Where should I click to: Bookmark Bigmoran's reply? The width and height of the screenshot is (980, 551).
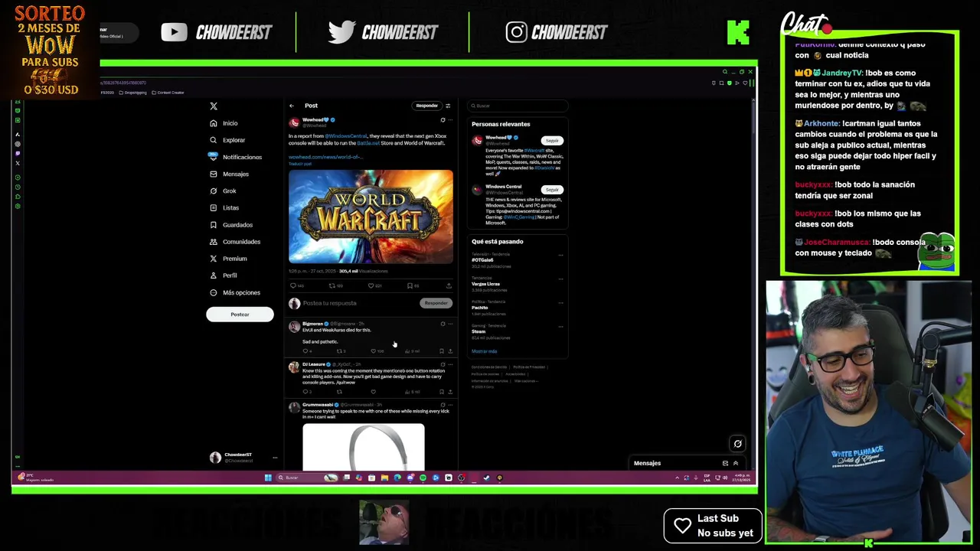pyautogui.click(x=442, y=351)
